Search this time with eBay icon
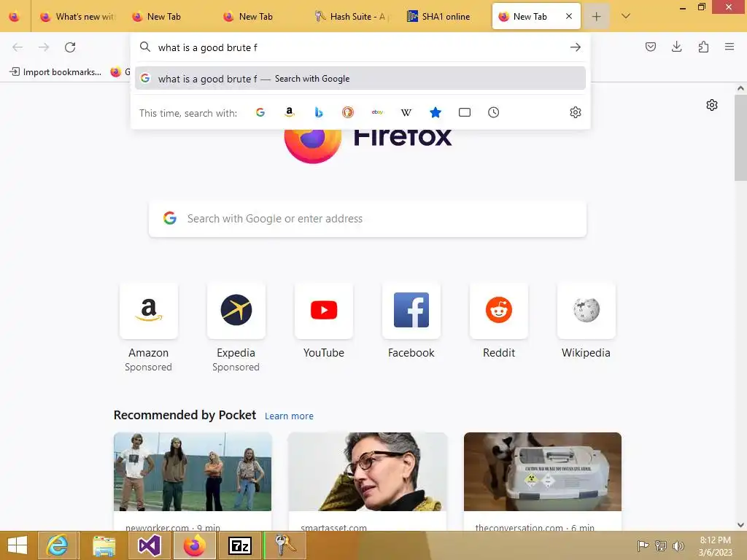Viewport: 747px width, 560px height. click(x=377, y=112)
